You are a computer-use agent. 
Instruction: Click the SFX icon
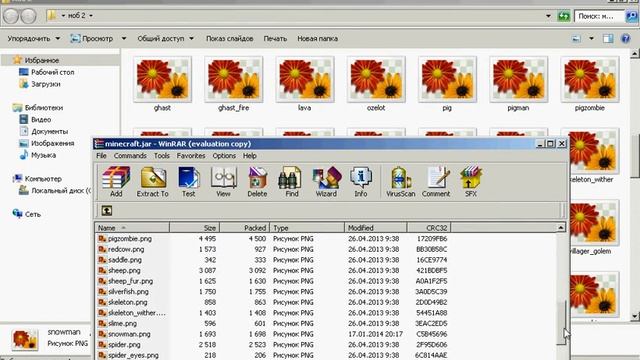click(x=471, y=182)
